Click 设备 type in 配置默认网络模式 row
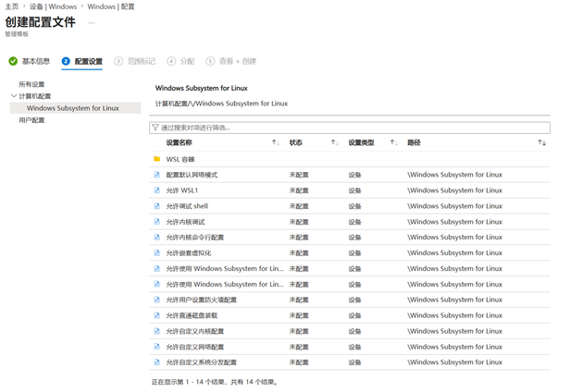Screen dimensions: 583x392 click(x=355, y=175)
